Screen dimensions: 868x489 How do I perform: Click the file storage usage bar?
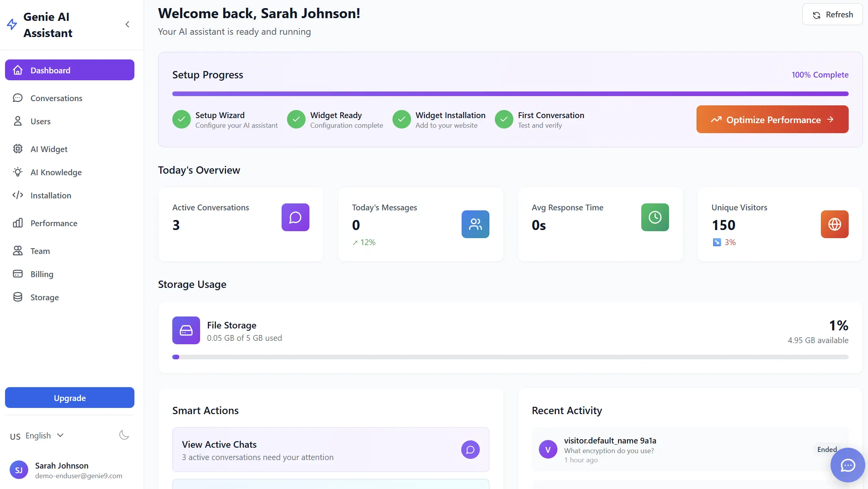point(510,357)
